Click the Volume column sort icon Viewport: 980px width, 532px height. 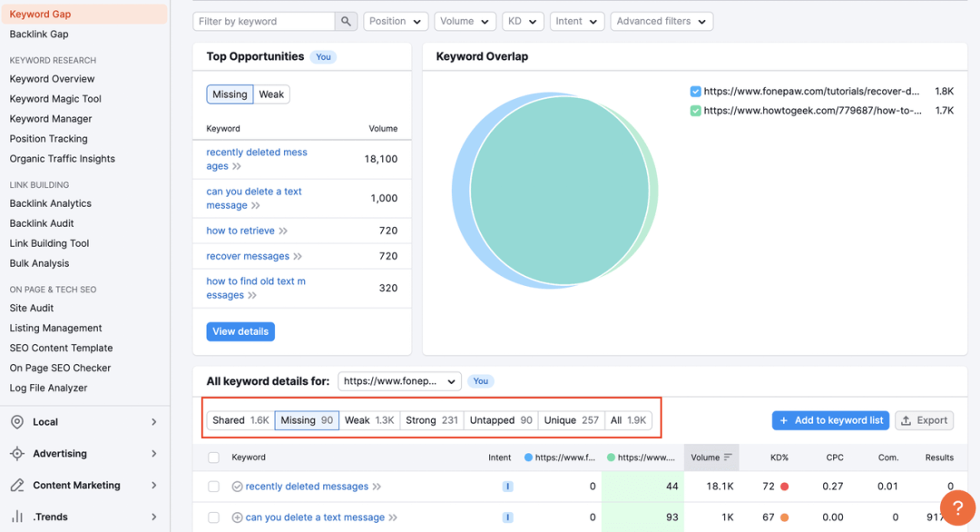[x=728, y=458]
